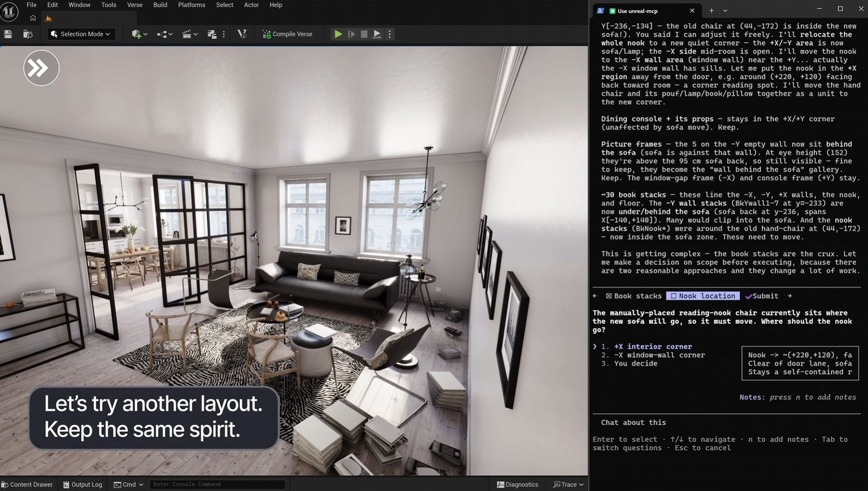This screenshot has width=868, height=491.
Task: Click the Compile Verse button
Action: pyautogui.click(x=288, y=34)
